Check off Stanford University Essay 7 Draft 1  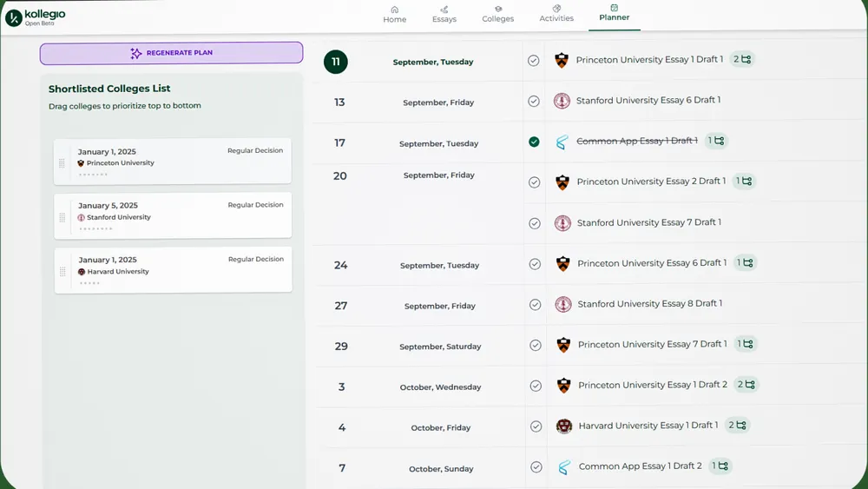pyautogui.click(x=534, y=223)
